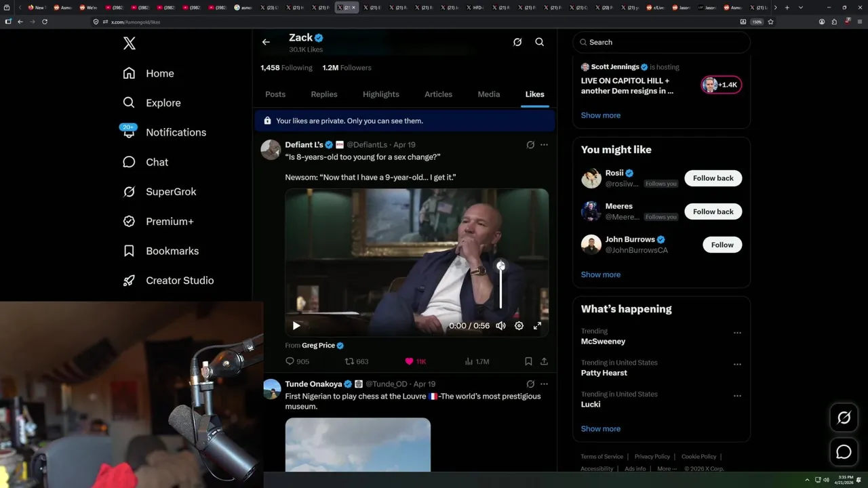Click search icon in profile header
This screenshot has height=488, width=868.
(x=540, y=42)
